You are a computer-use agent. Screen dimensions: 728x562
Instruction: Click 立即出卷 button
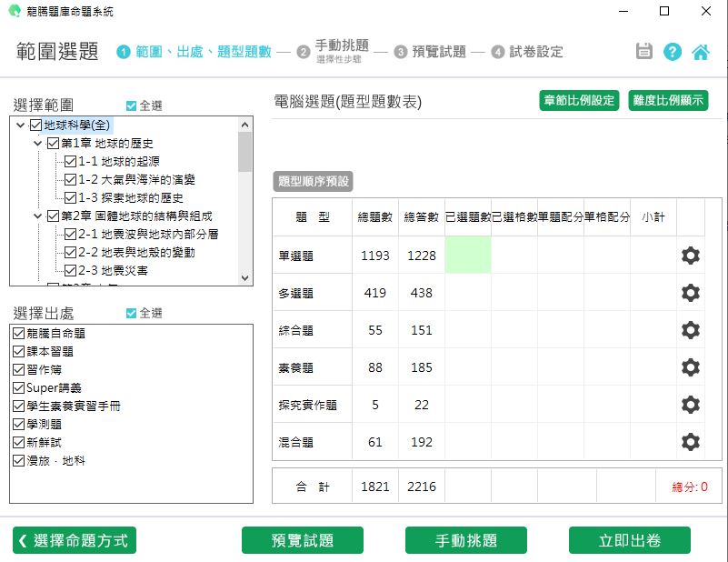(629, 540)
